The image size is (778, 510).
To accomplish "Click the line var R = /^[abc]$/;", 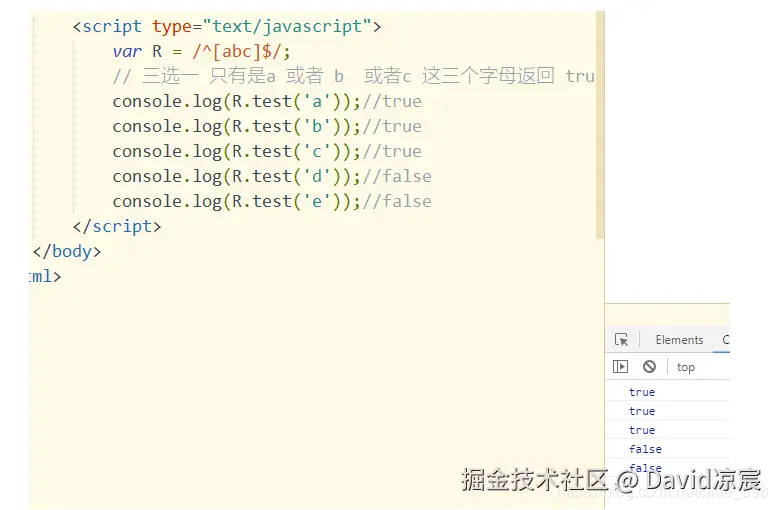I will pos(201,51).
